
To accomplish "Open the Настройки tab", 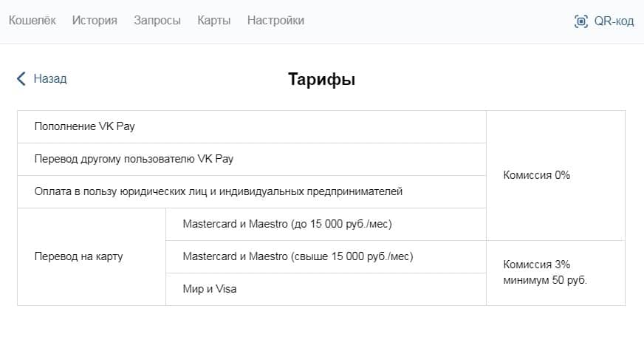I will click(275, 20).
